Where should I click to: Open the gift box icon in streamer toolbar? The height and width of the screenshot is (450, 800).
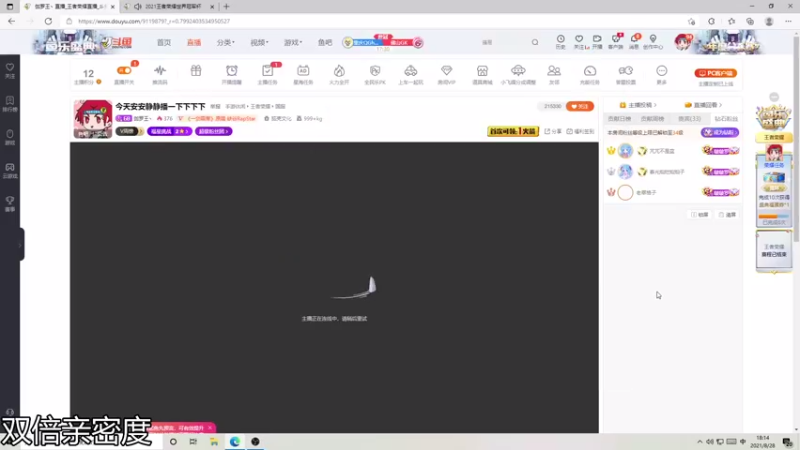pos(196,70)
